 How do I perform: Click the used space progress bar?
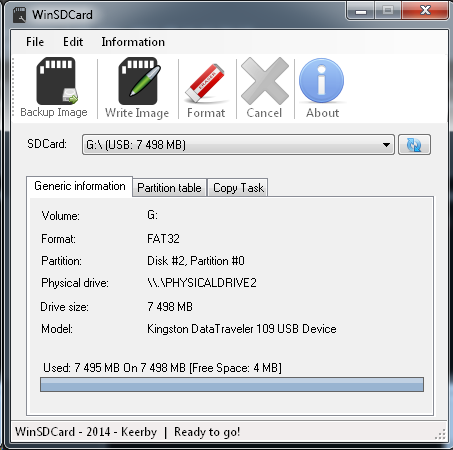(232, 384)
